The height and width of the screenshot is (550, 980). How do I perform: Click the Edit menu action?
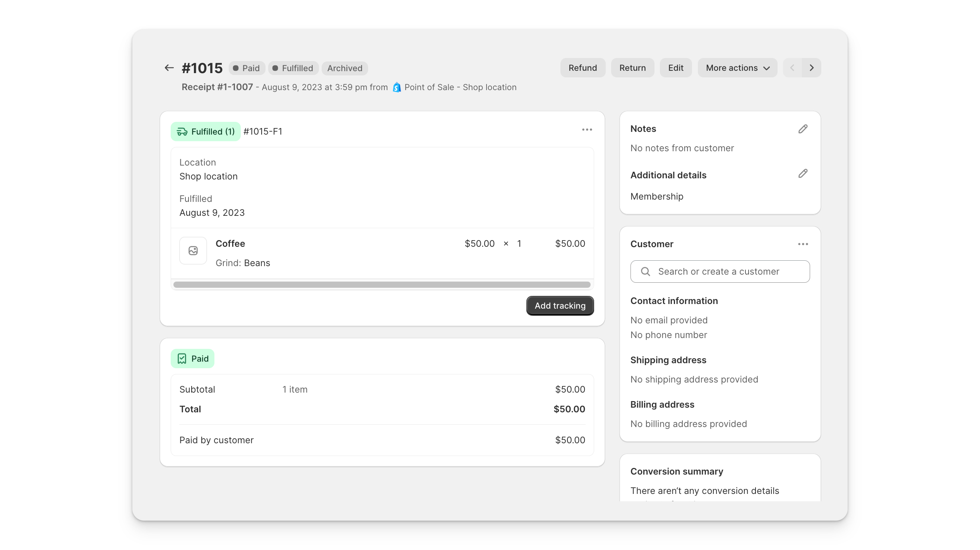(x=675, y=67)
